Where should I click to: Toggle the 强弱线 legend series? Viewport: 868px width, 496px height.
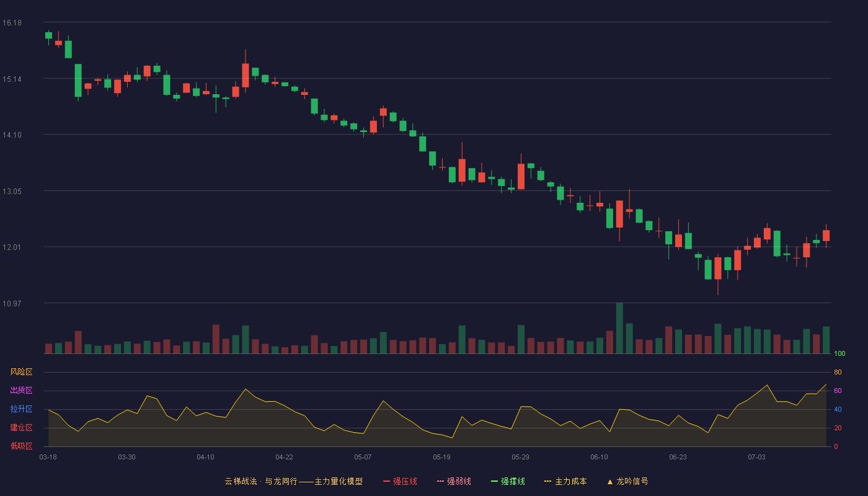[x=454, y=481]
